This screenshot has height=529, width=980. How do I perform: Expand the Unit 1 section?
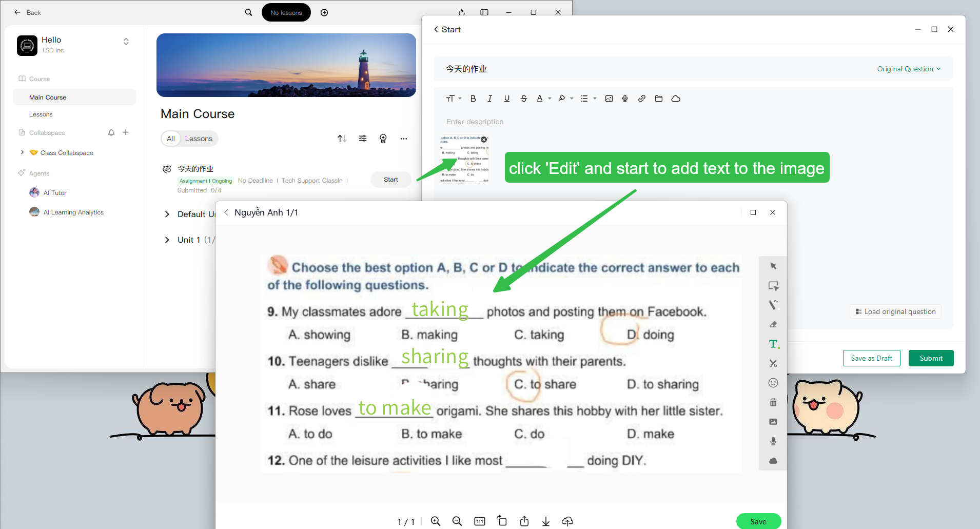point(167,240)
